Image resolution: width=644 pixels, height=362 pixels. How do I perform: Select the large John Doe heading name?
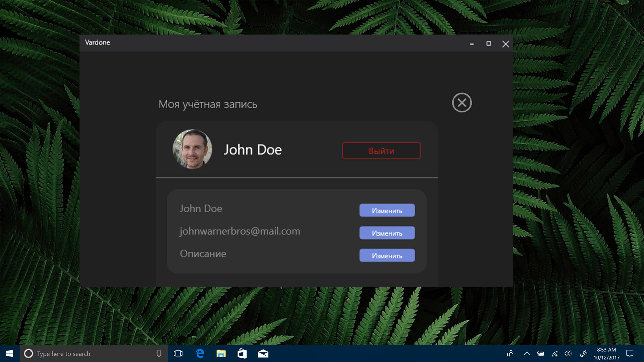point(253,150)
